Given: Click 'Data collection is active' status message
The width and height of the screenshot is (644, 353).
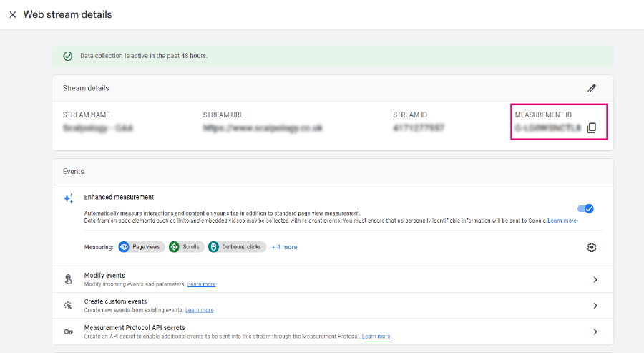Looking at the screenshot, I should tap(144, 56).
